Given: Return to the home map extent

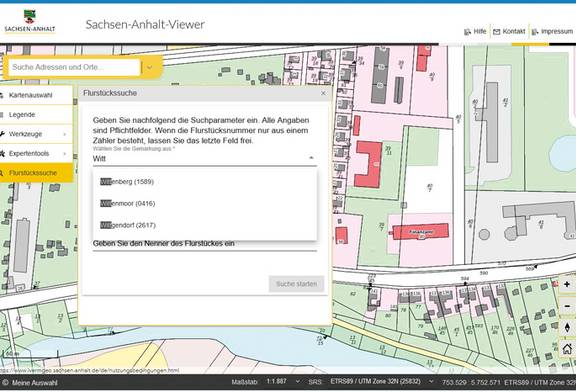Looking at the screenshot, I should [x=567, y=349].
